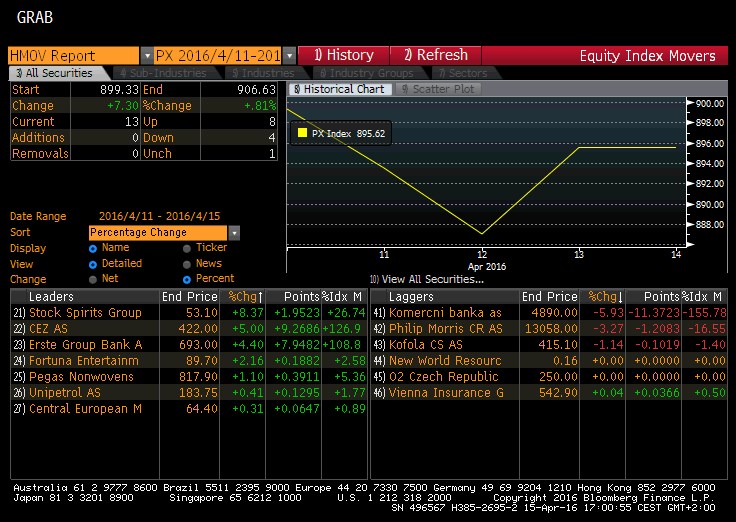Switch to the Historical Chart tab
Image resolution: width=736 pixels, height=522 pixels.
pos(340,89)
